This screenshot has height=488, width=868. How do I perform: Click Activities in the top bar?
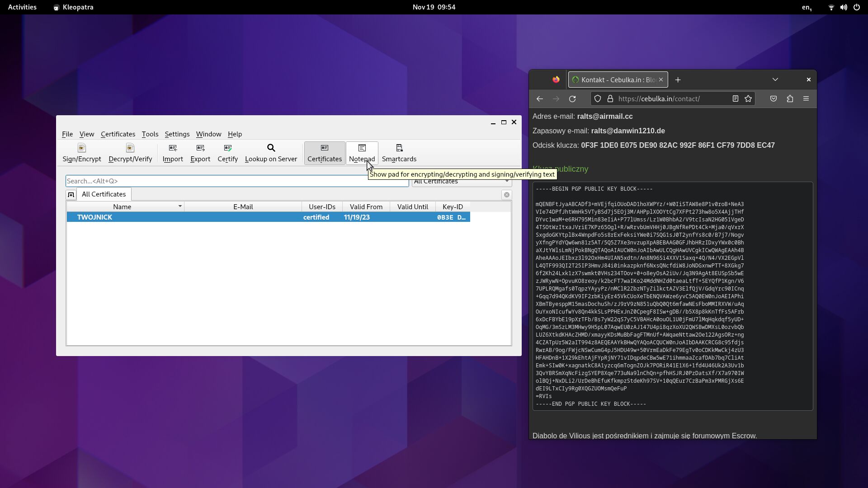22,7
